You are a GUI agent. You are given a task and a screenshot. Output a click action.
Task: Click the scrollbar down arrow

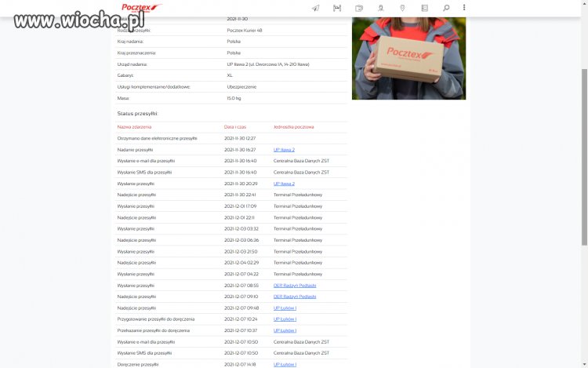point(584,364)
